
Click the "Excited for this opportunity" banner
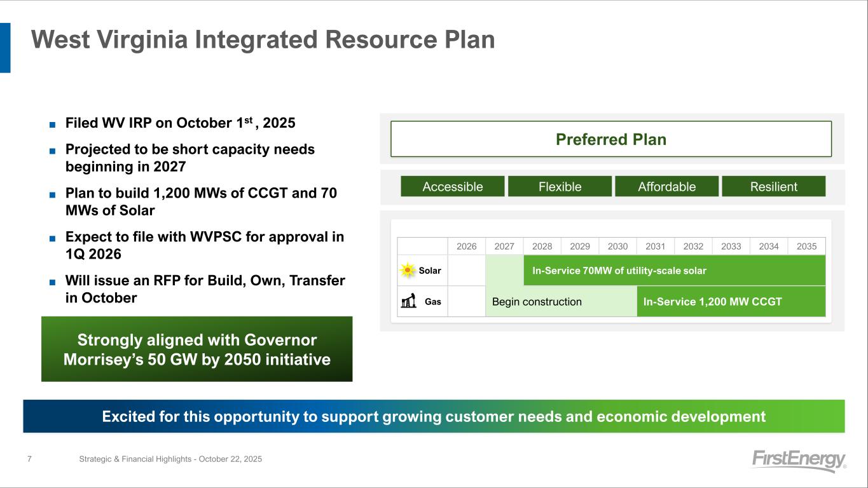pos(434,416)
